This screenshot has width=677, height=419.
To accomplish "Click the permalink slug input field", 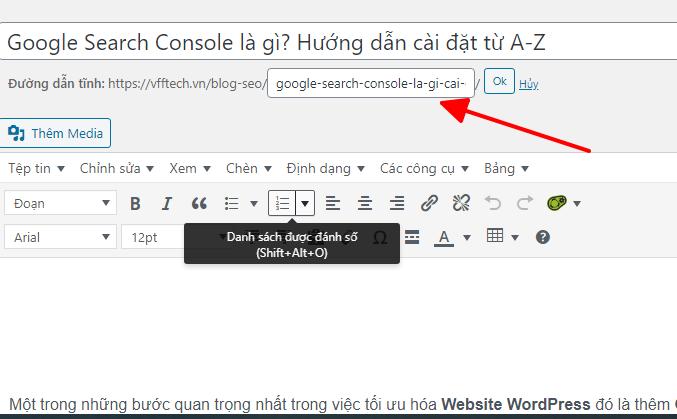I will pyautogui.click(x=371, y=83).
